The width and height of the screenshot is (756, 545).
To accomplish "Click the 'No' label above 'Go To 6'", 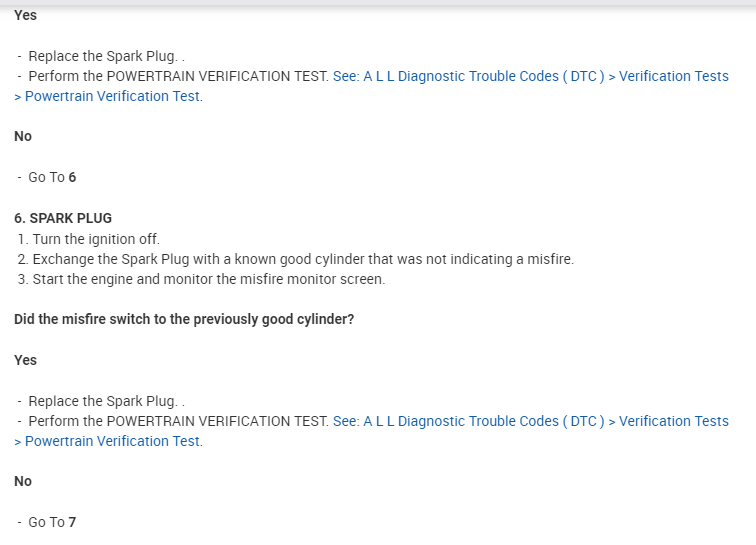I will click(23, 136).
